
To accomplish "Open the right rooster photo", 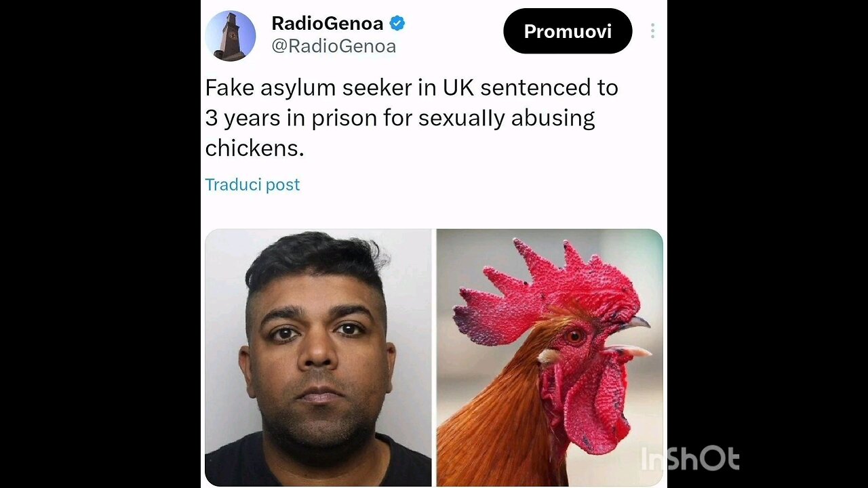I will (549, 357).
